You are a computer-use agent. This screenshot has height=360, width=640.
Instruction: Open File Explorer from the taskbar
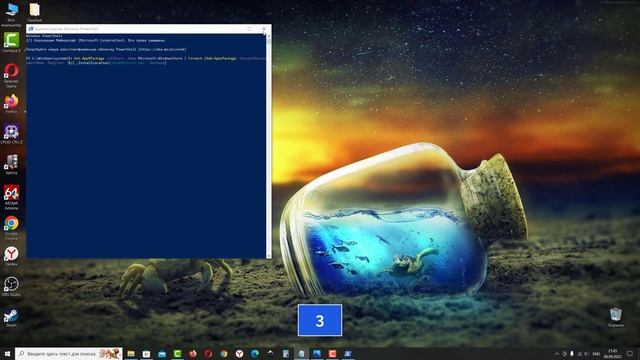coord(131,353)
